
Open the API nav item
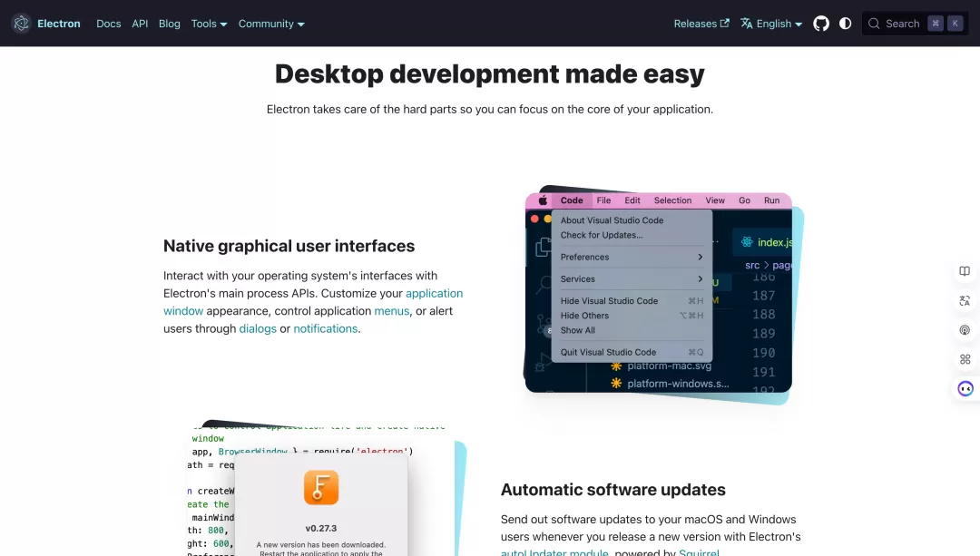[x=140, y=24]
